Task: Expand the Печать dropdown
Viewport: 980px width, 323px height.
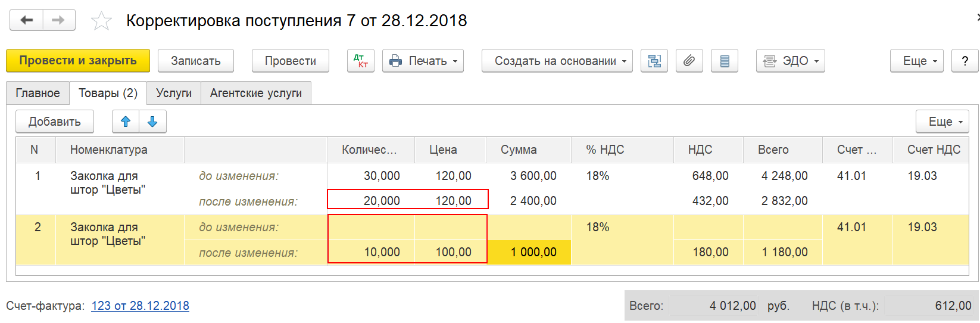Action: (x=423, y=61)
